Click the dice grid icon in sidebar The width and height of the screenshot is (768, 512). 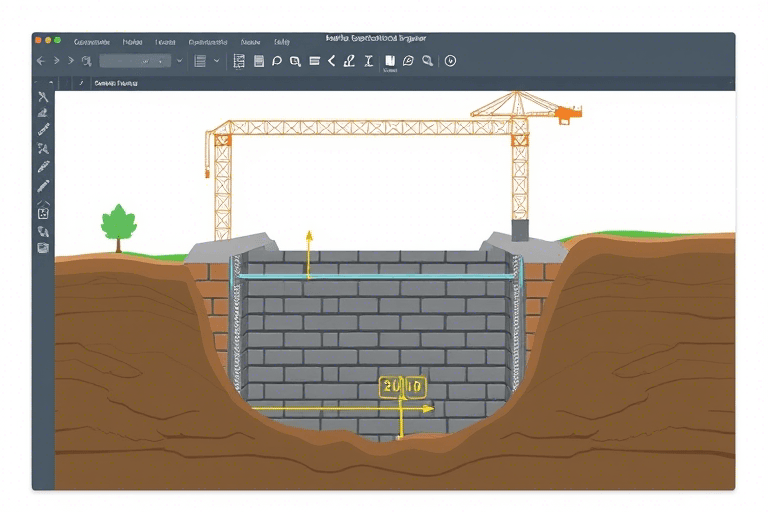tap(43, 213)
